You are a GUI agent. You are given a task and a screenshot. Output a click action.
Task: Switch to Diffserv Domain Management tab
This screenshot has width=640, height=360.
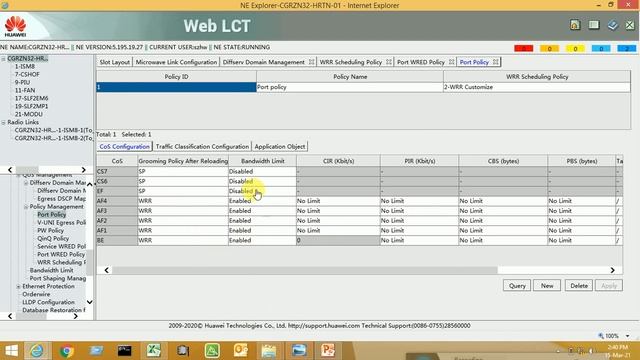(264, 62)
